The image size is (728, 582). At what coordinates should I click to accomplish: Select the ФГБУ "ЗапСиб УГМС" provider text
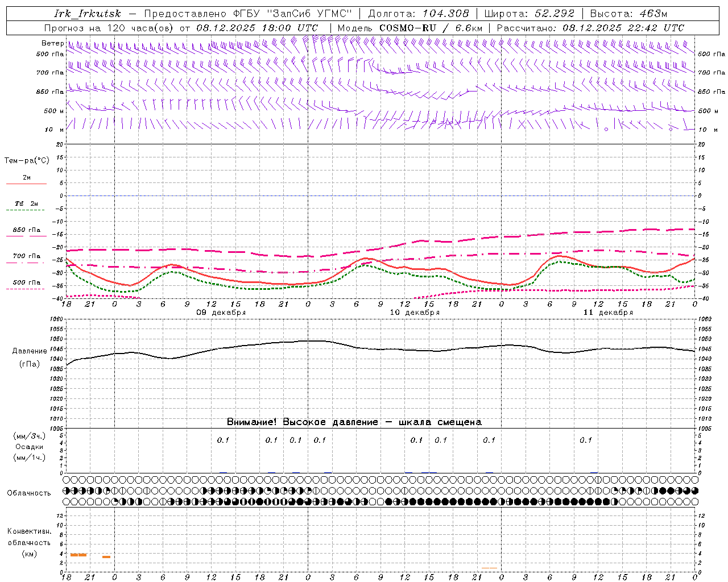(x=293, y=14)
